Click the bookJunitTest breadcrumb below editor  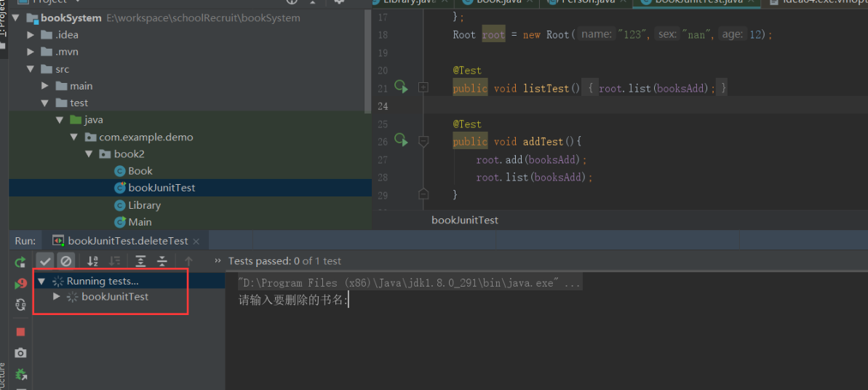coord(465,220)
